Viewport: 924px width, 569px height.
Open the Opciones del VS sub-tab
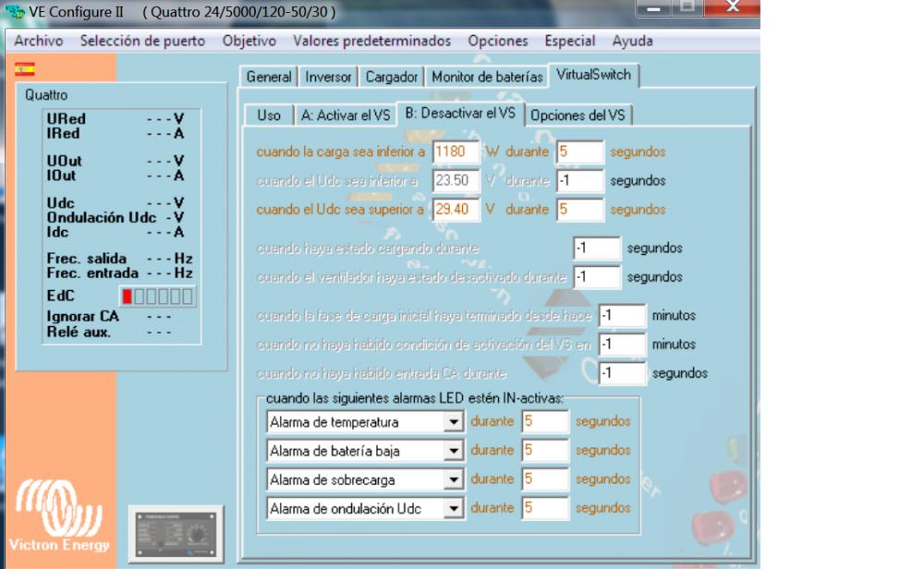[577, 115]
